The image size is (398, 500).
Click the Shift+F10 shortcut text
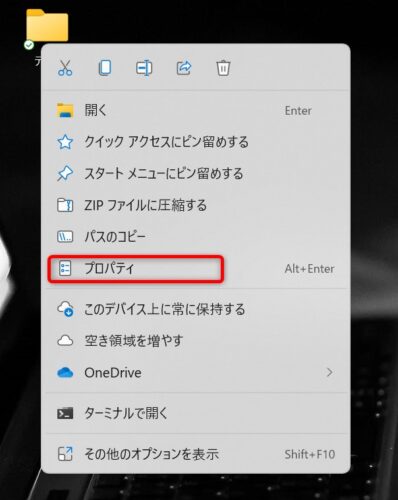point(310,454)
